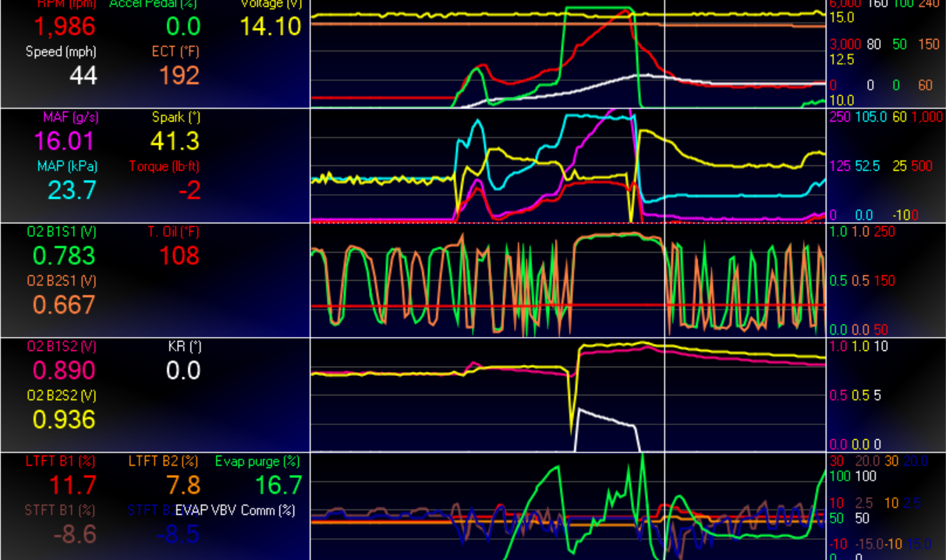
Task: Click the LTFT B1 value 11.7
Action: [73, 484]
